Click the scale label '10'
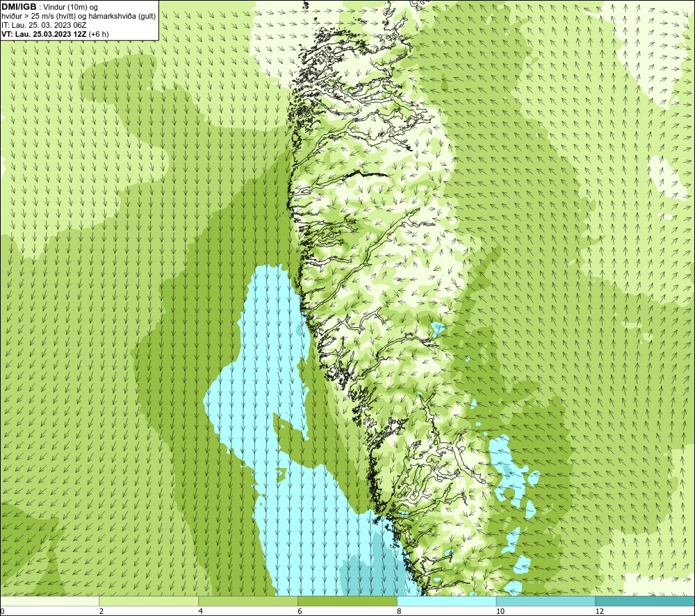Screen dimensions: 695x616 (x=500, y=611)
